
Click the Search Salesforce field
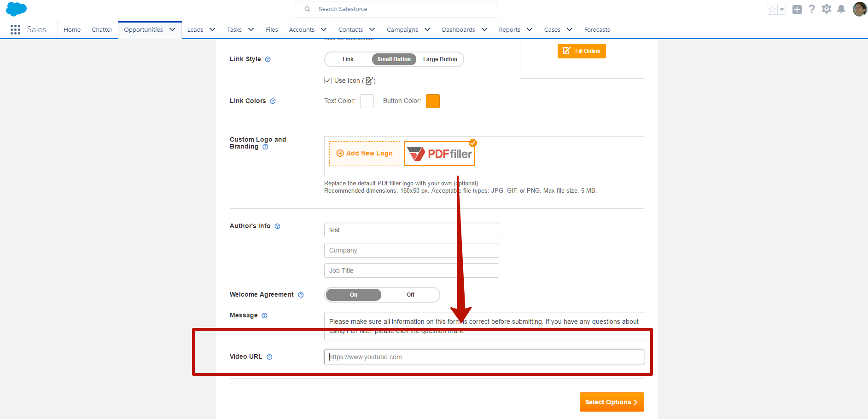(396, 9)
